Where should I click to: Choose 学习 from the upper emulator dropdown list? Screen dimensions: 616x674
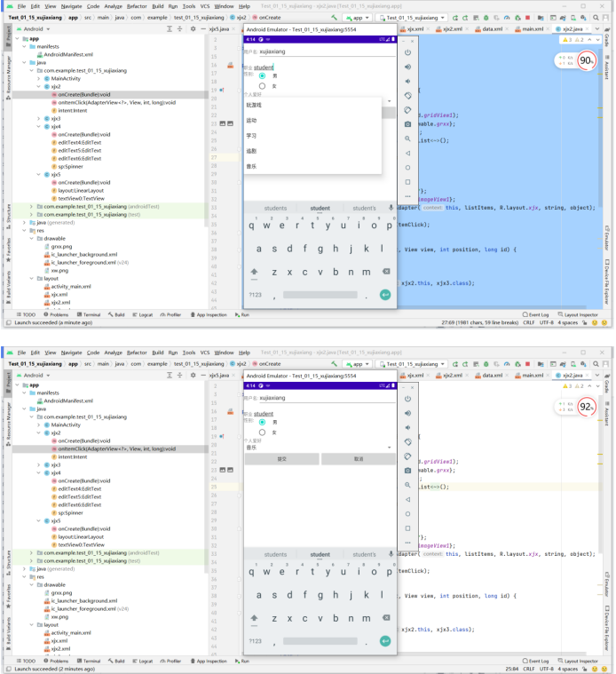(312, 136)
